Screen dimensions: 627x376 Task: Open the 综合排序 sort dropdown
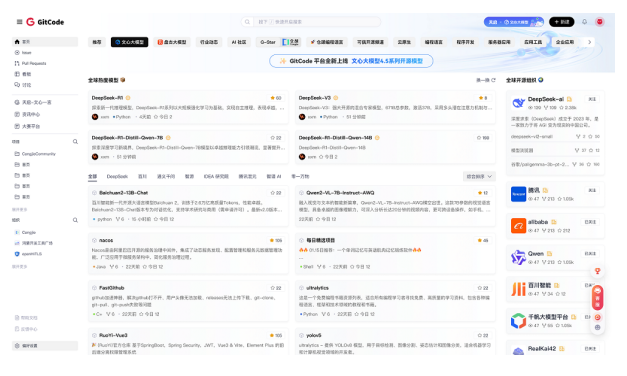[x=479, y=176]
